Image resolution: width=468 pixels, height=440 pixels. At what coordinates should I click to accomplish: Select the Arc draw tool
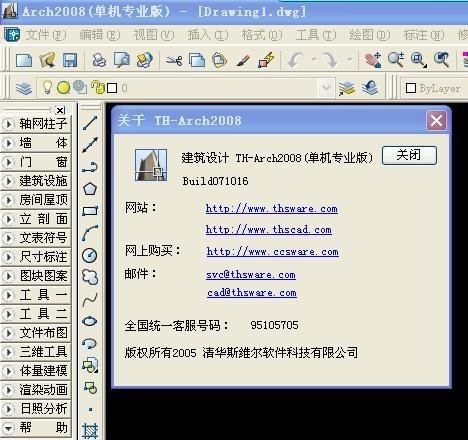pyautogui.click(x=90, y=233)
